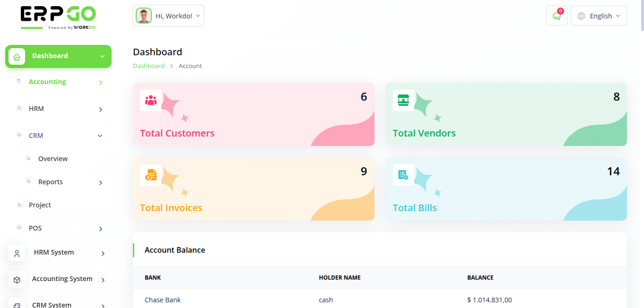Collapse the CRM submenu chevron
644x308 pixels.
[100, 136]
